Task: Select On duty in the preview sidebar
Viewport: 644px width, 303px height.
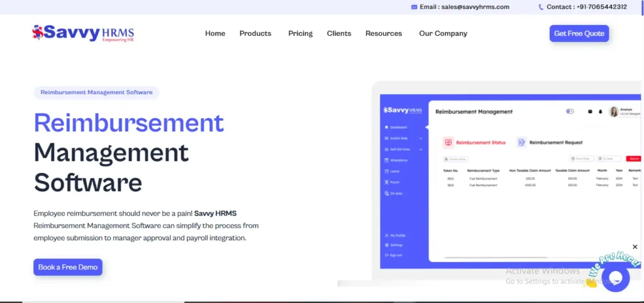Action: tap(394, 193)
